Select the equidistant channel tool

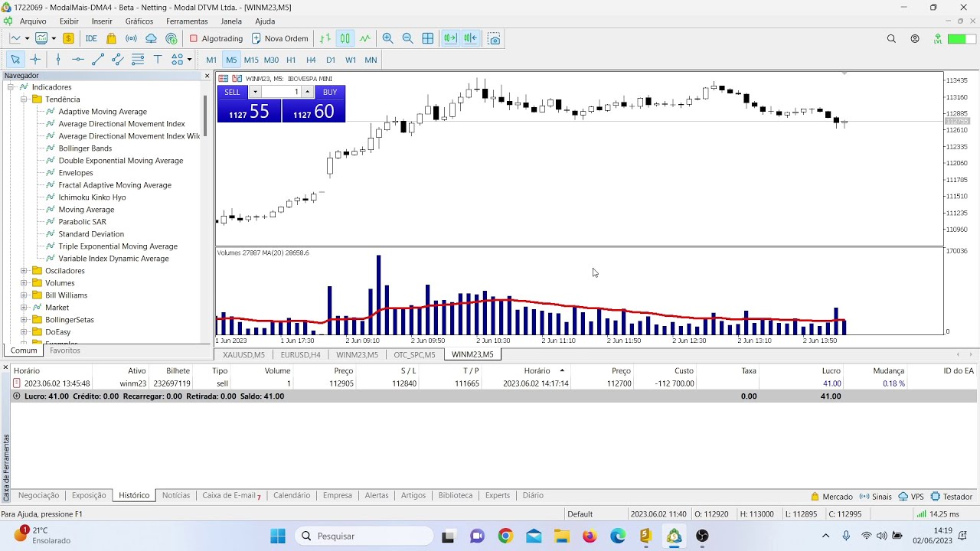pyautogui.click(x=118, y=59)
